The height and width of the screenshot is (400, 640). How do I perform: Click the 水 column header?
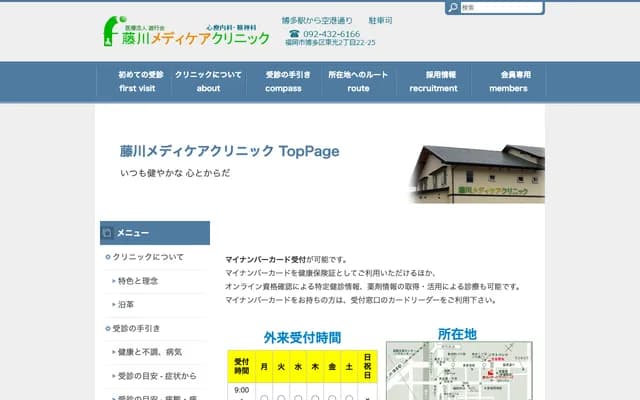pos(298,366)
